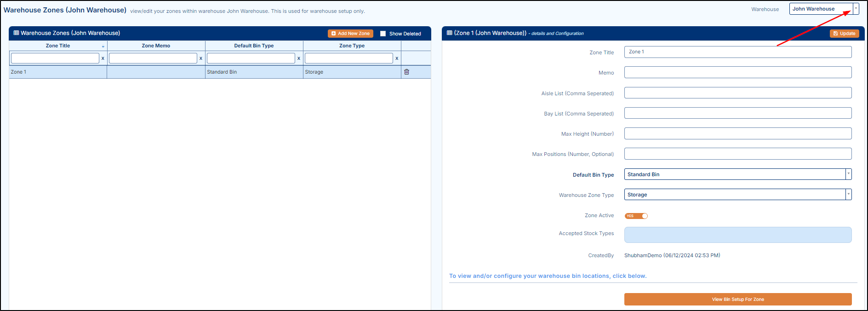Image resolution: width=868 pixels, height=311 pixels.
Task: Sort by the Zone Memo column header
Action: point(156,46)
